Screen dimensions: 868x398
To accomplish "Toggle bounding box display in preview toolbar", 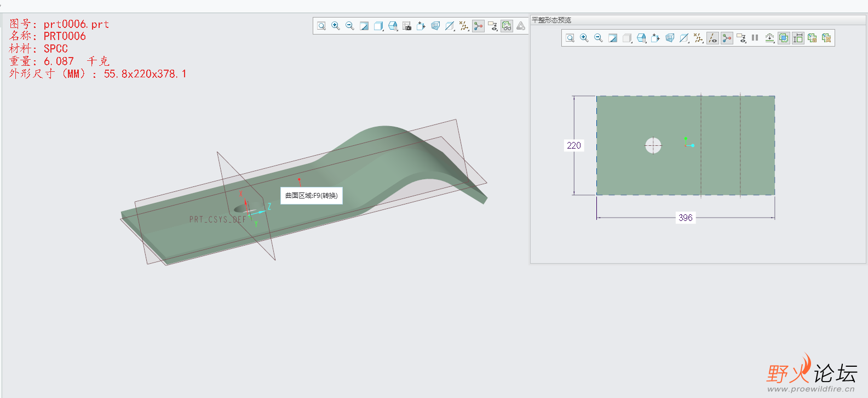I will [x=784, y=38].
